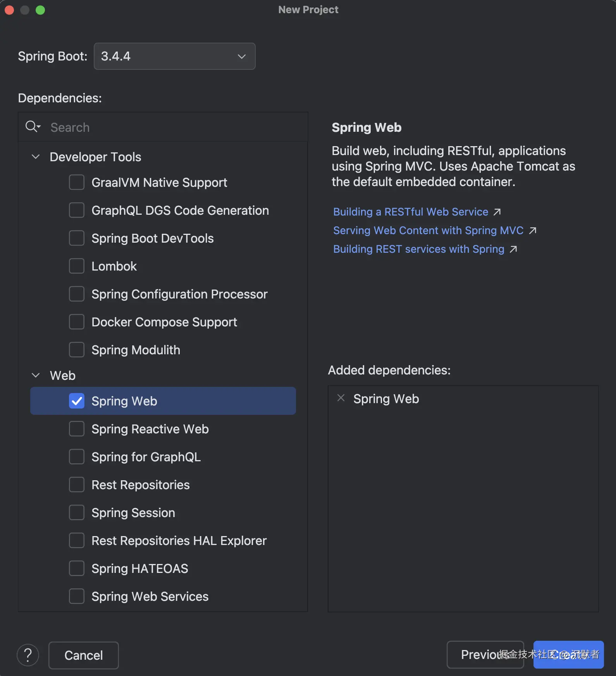Enable the Lombok checkbox
Viewport: 616px width, 676px height.
tap(77, 266)
